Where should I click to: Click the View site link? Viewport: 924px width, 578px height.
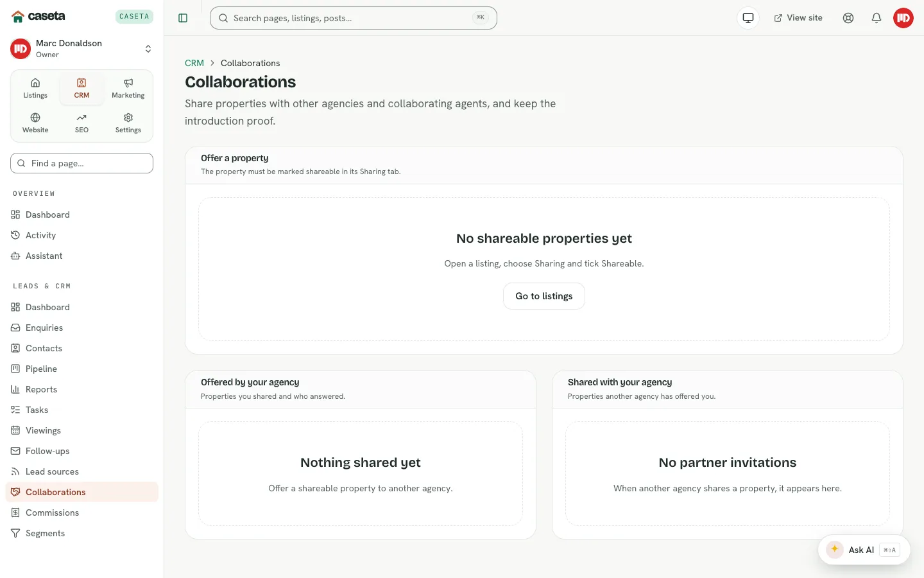[798, 18]
